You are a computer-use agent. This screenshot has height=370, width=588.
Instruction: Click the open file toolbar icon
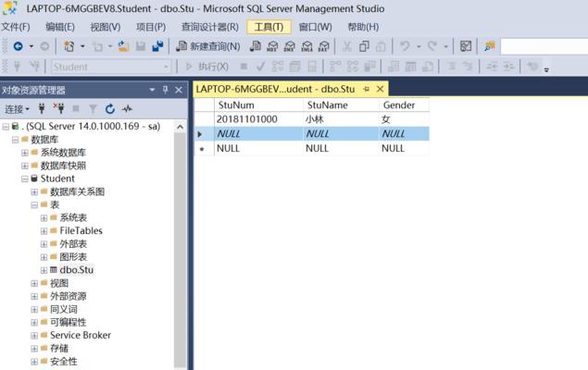[x=123, y=46]
